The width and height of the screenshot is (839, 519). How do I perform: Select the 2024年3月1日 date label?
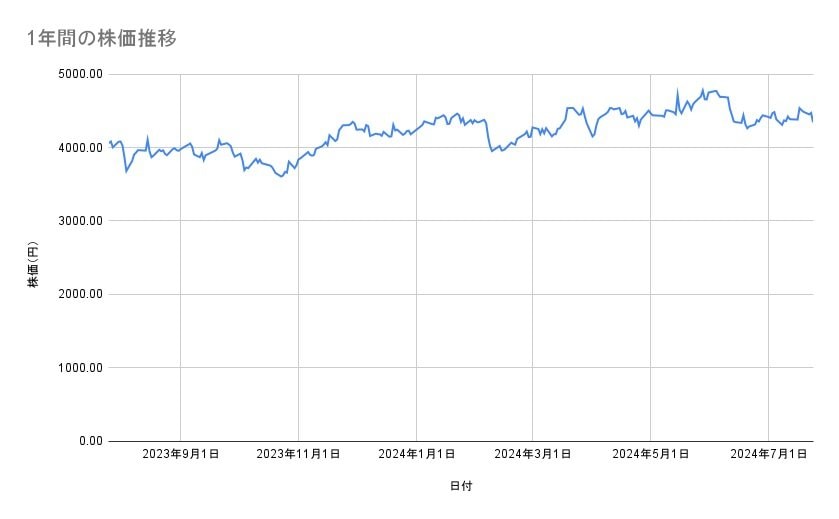[533, 455]
